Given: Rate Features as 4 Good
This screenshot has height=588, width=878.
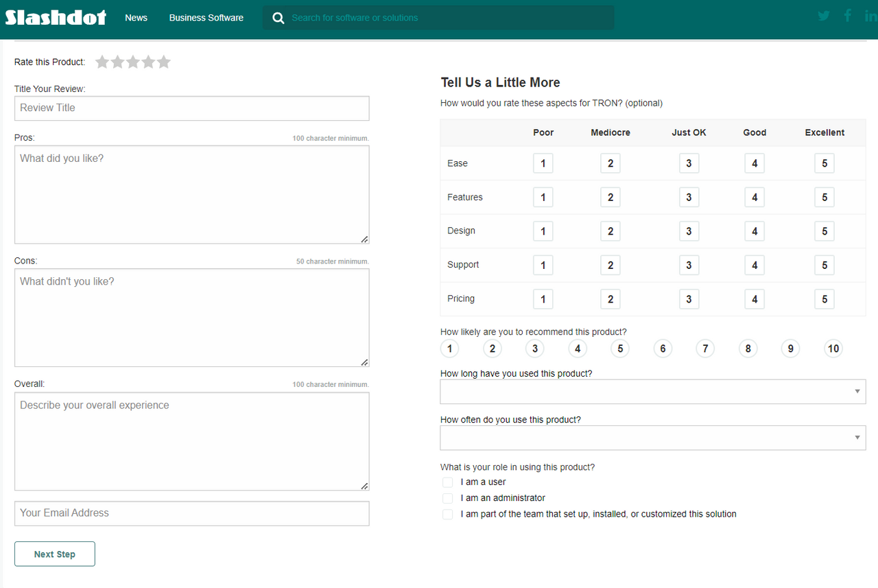Looking at the screenshot, I should (755, 198).
